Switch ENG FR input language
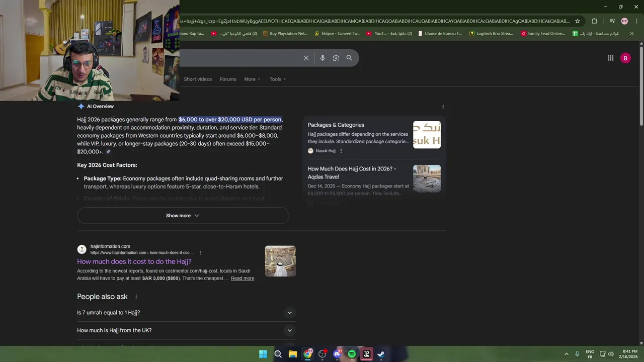Image resolution: width=644 pixels, height=362 pixels. (590, 354)
